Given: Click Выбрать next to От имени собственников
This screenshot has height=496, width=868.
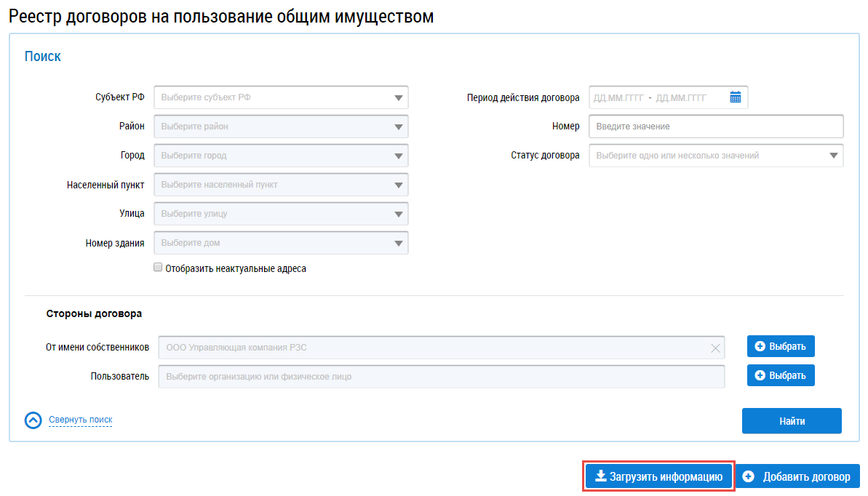Looking at the screenshot, I should (x=781, y=346).
